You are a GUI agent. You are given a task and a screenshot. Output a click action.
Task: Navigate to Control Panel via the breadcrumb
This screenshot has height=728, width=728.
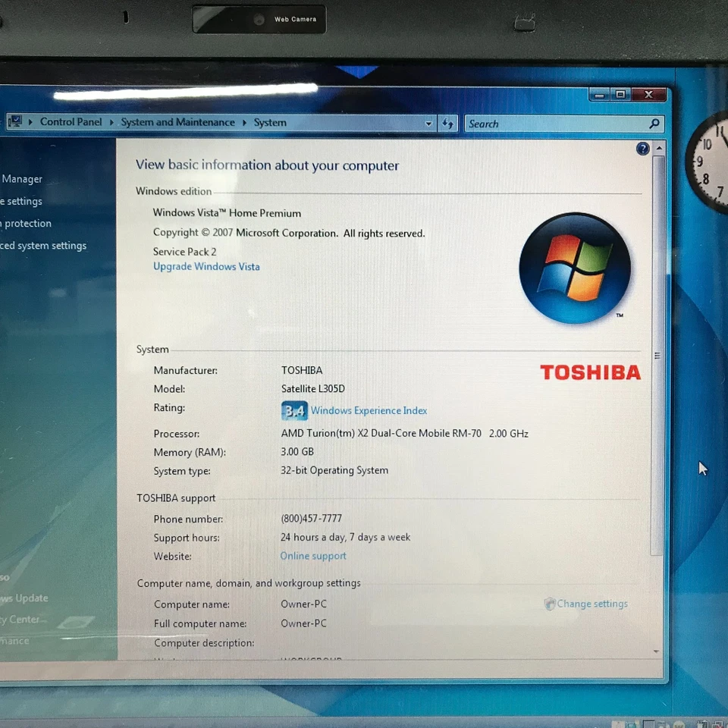click(71, 121)
